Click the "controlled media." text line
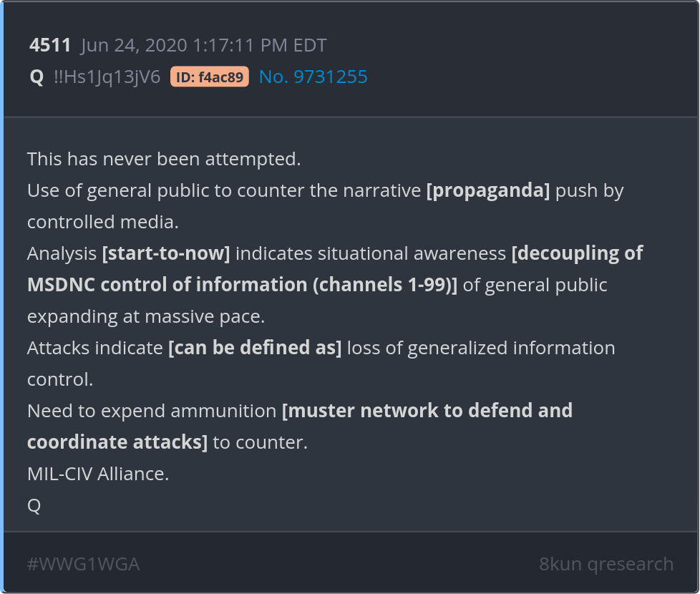This screenshot has width=700, height=594. coord(102,222)
